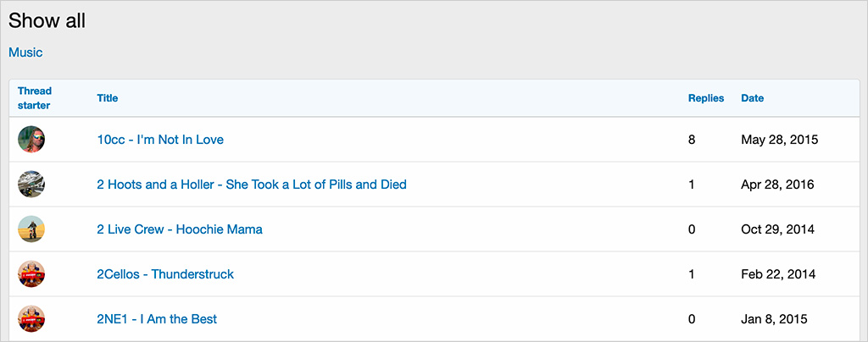Click the Apr 28, 2016 date cell
868x342 pixels.
pos(777,185)
